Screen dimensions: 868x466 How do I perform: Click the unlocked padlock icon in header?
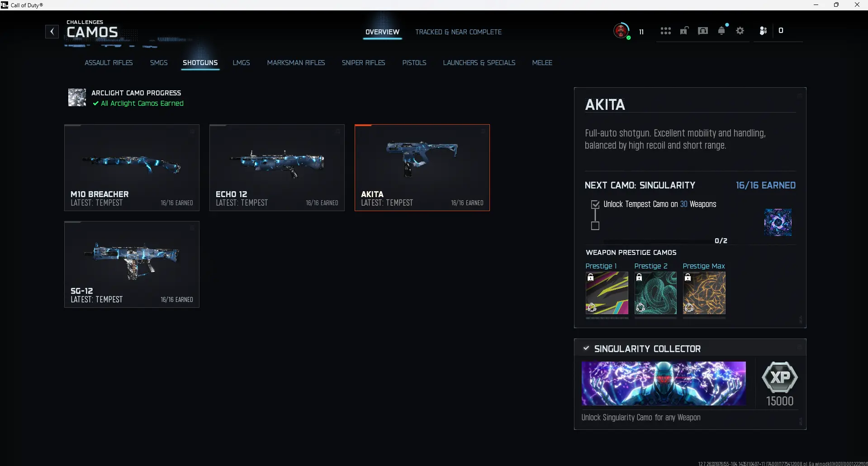point(684,31)
